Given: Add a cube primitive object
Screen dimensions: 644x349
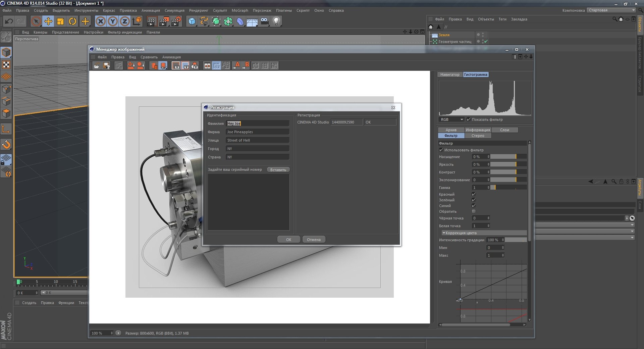Looking at the screenshot, I should tap(192, 21).
